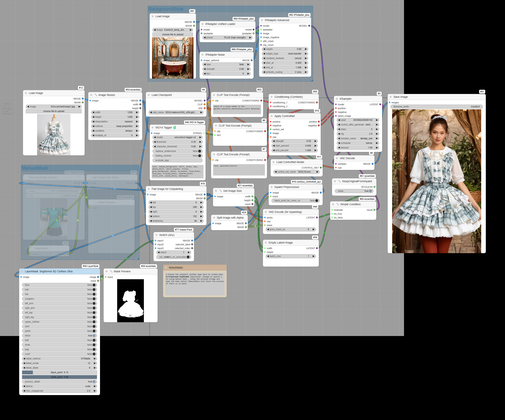This screenshot has width=505, height=420.
Task: Click the ManualMask group title
Action: click(x=35, y=168)
